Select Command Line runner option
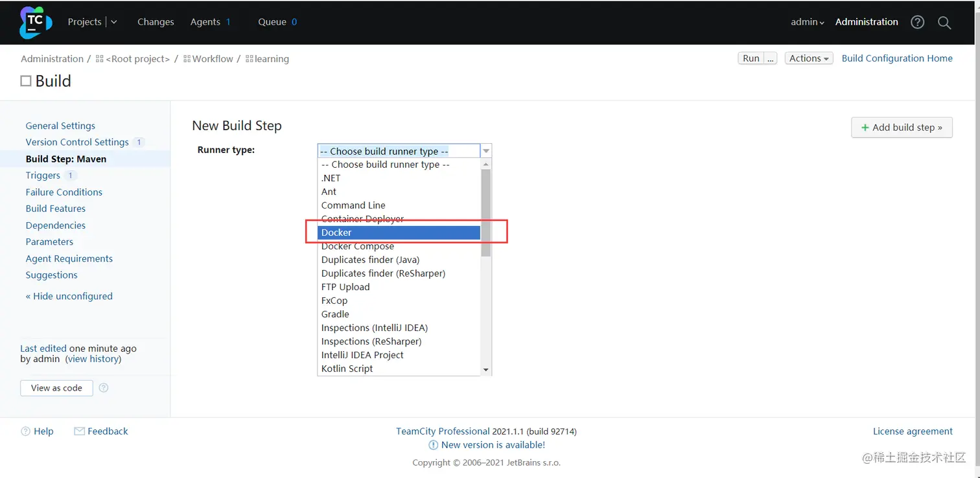The height and width of the screenshot is (478, 980). 399,205
